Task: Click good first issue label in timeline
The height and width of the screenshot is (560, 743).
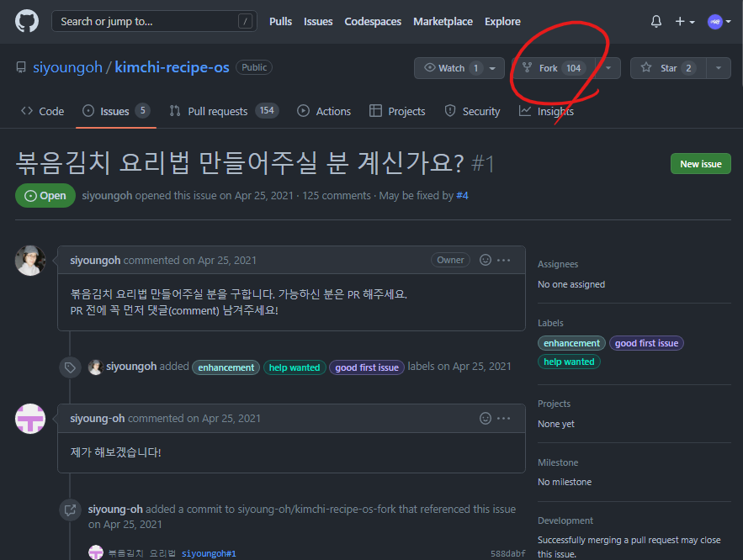Action: point(367,367)
